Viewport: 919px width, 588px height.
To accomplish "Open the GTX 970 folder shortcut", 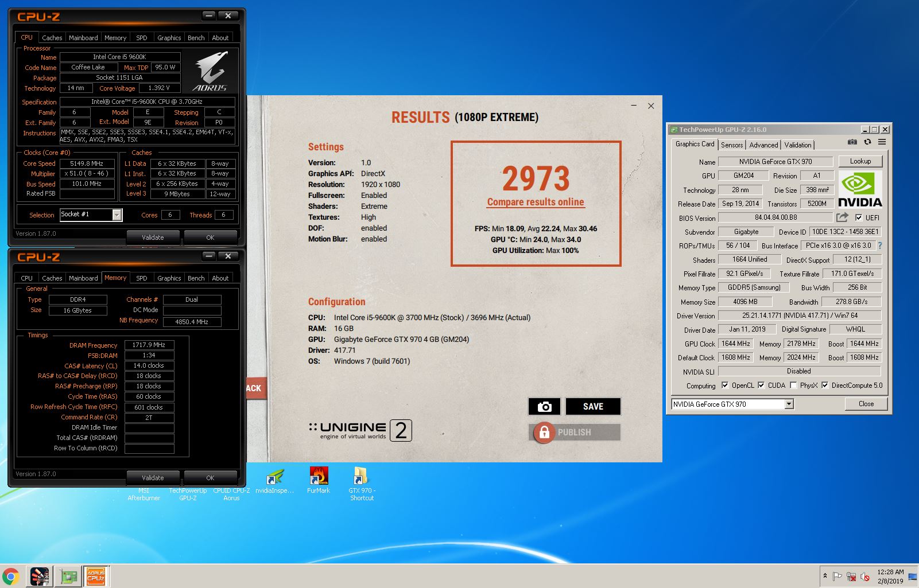I will [x=362, y=484].
